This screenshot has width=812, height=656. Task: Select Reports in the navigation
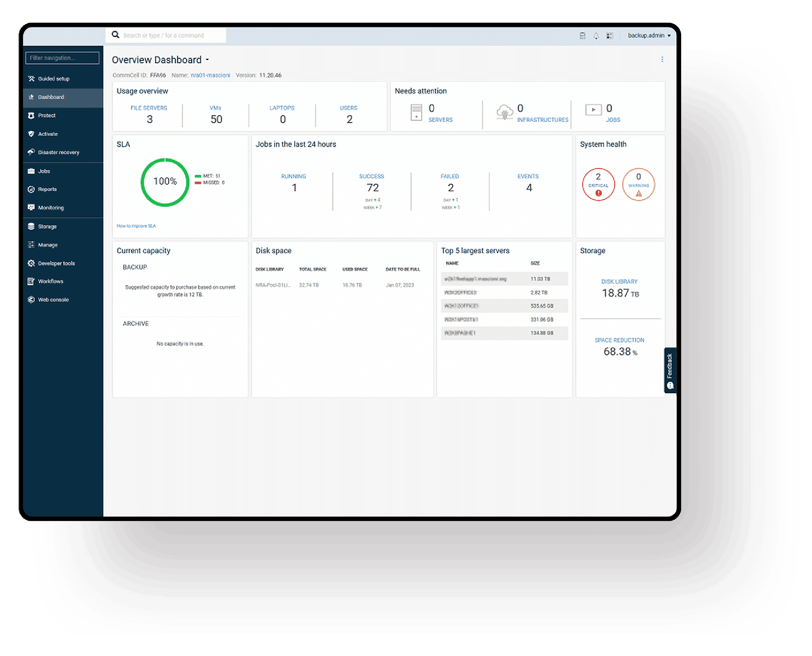[x=47, y=189]
